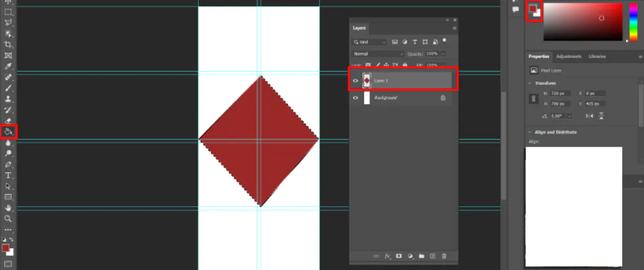Screen dimensions: 644x270
Task: Pick the Zoom tool
Action: click(8, 219)
